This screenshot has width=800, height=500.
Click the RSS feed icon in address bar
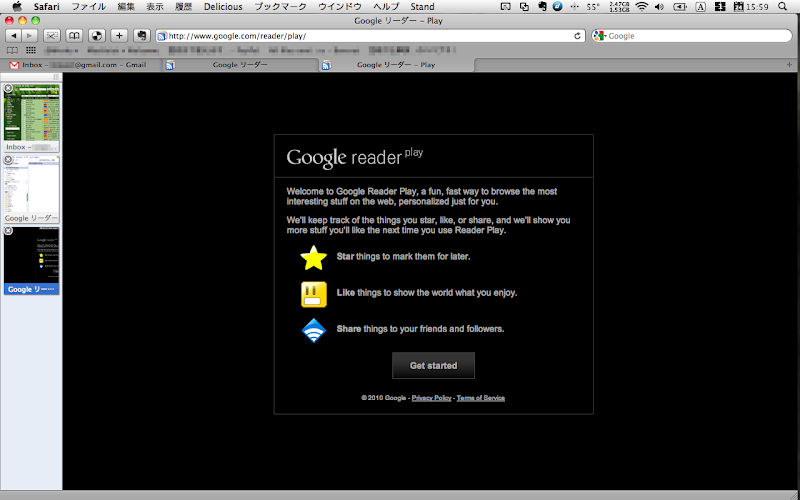[162, 36]
